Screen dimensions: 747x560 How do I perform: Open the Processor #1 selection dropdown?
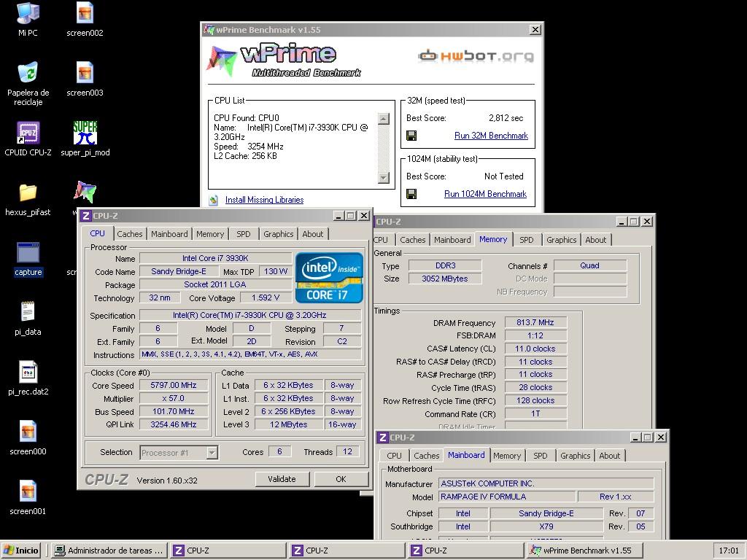tap(212, 452)
